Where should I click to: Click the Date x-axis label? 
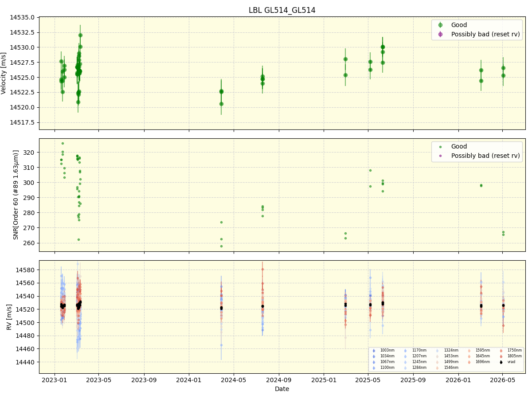(x=282, y=389)
